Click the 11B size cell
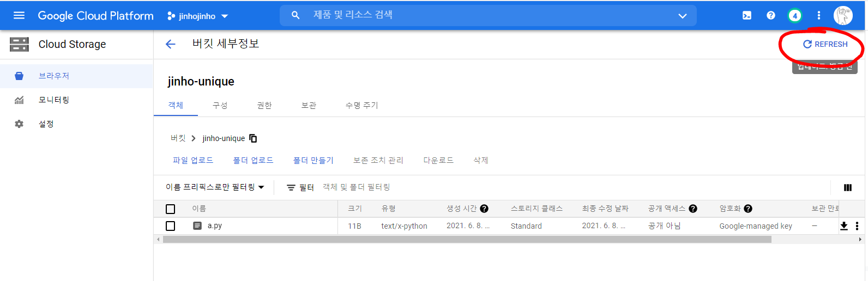 [354, 226]
